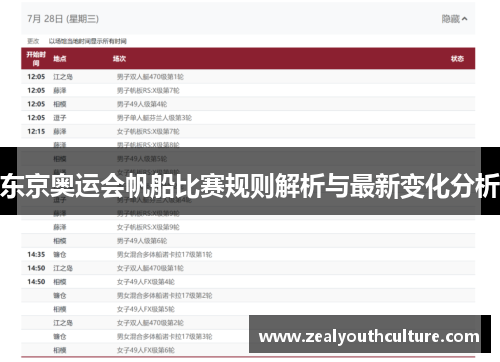Viewport: 500px width, 362px height.
Task: Click the 以场馆当地时间显示所有时间 note
Action: (88, 41)
